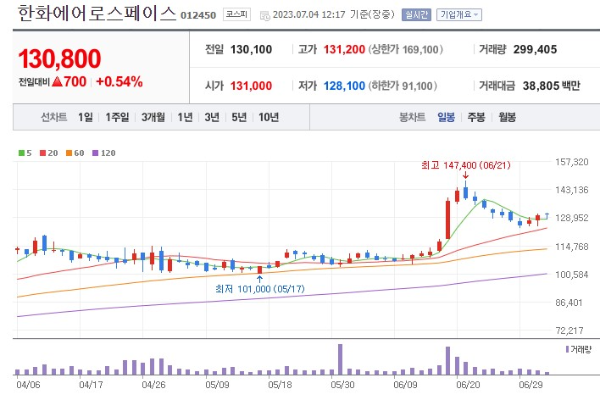This screenshot has height=405, width=600.
Task: Click the 72,217 price axis label
Action: (x=569, y=330)
